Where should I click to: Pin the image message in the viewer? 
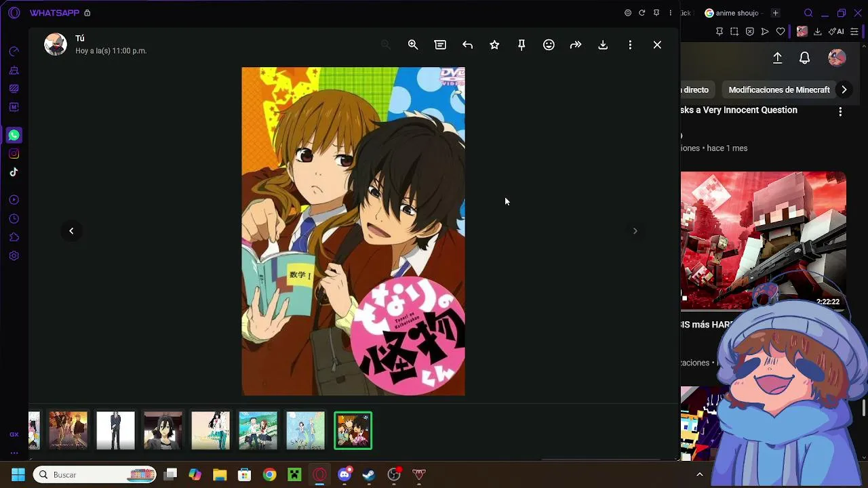(521, 45)
